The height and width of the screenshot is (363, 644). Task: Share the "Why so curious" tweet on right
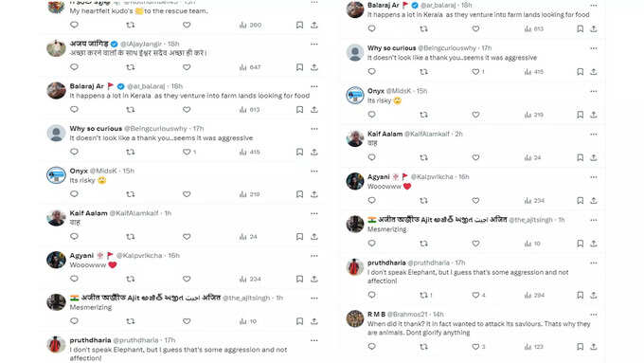coord(594,72)
